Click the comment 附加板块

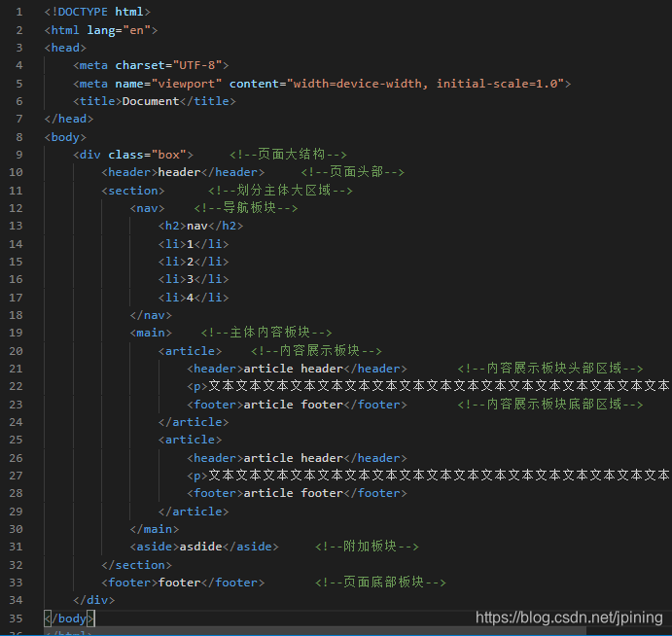[x=367, y=546]
